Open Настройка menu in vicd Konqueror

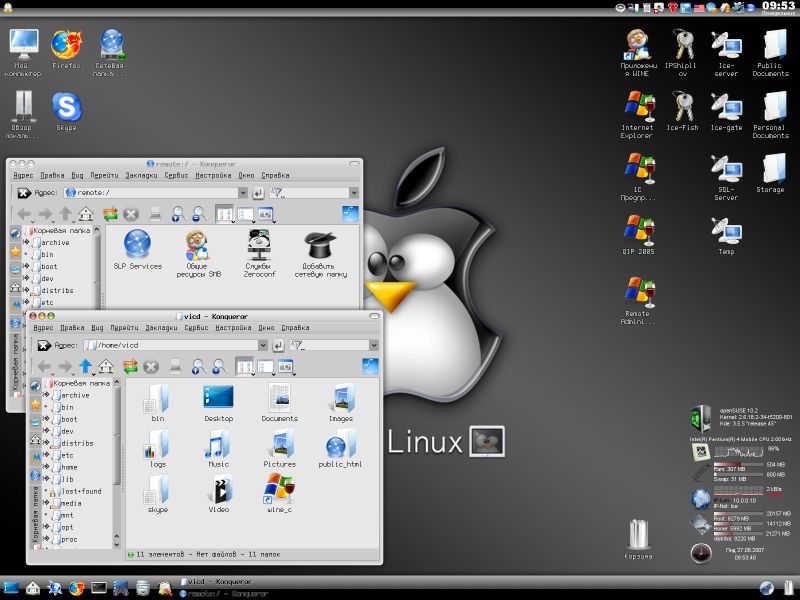tap(233, 328)
